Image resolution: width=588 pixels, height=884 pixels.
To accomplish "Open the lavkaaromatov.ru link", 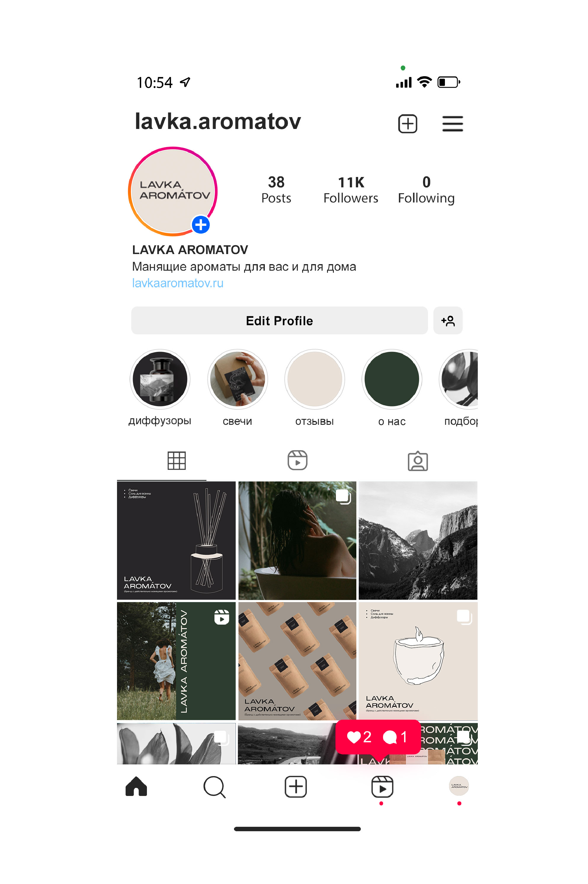I will pyautogui.click(x=178, y=283).
